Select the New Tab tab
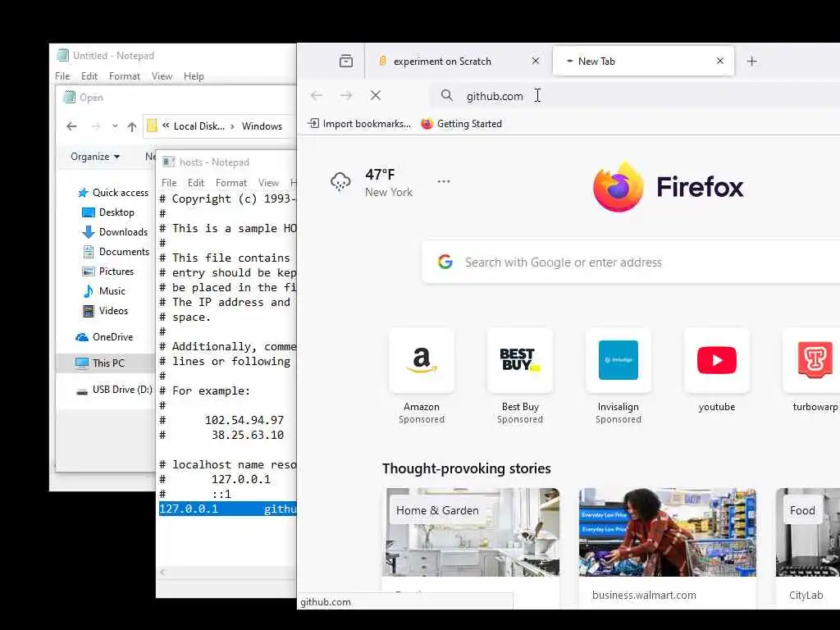 click(643, 61)
